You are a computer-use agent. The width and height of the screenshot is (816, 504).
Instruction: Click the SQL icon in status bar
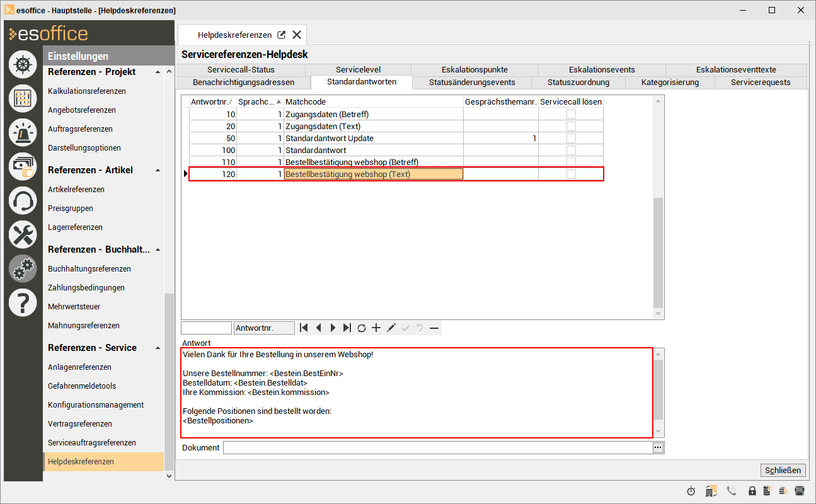pos(800,491)
